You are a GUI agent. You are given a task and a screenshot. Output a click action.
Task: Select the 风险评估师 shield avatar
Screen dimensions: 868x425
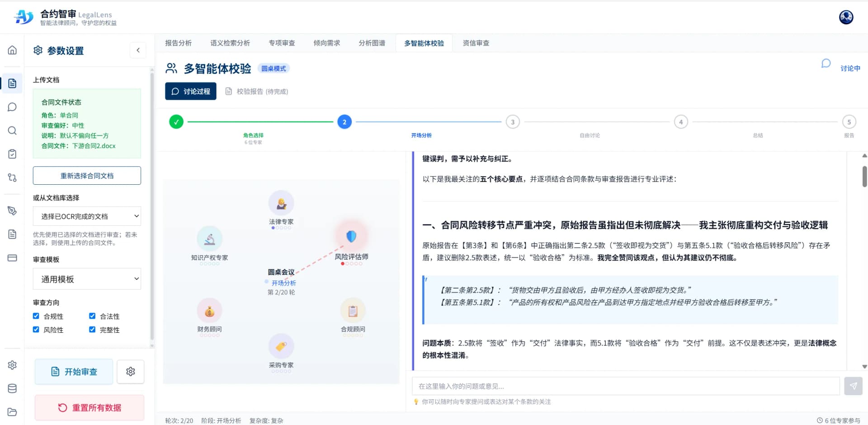351,236
